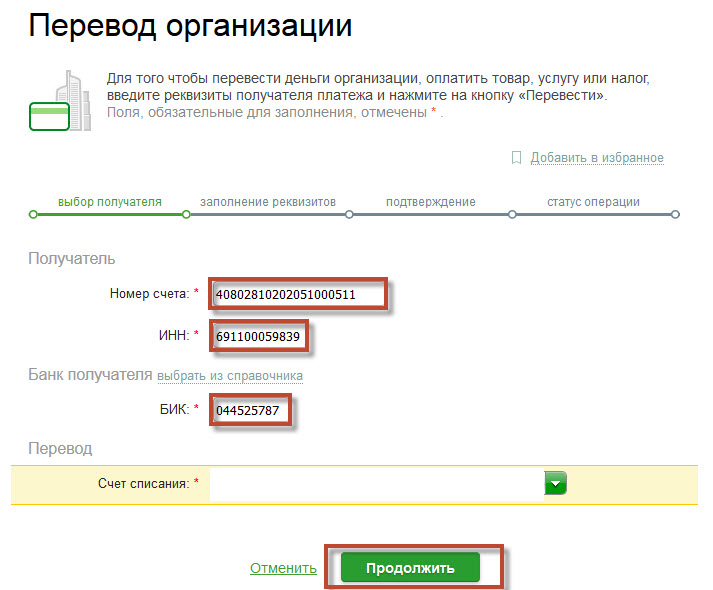Click the green circle ending the выбор получателя segment
The height and width of the screenshot is (590, 713).
(186, 214)
